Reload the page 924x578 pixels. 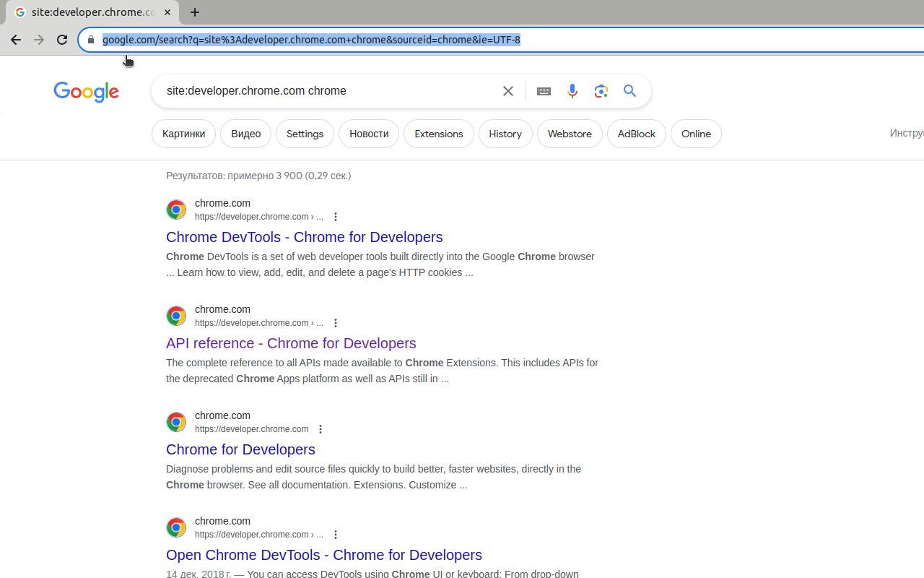(x=61, y=40)
